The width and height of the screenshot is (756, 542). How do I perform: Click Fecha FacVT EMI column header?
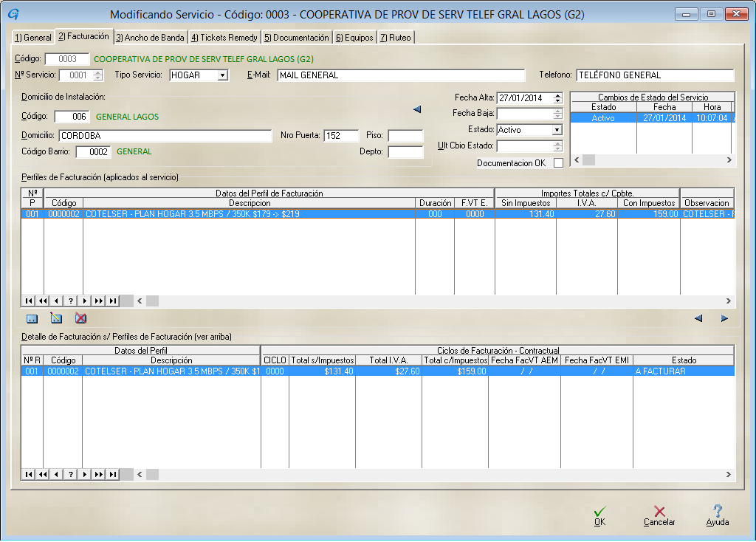click(x=597, y=360)
